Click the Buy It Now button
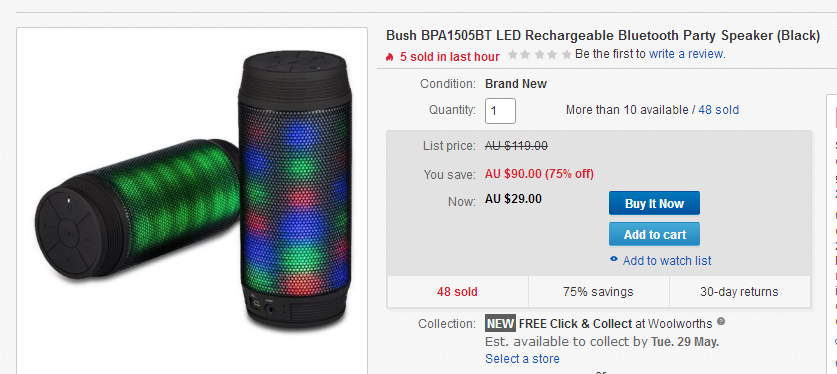 coord(654,203)
